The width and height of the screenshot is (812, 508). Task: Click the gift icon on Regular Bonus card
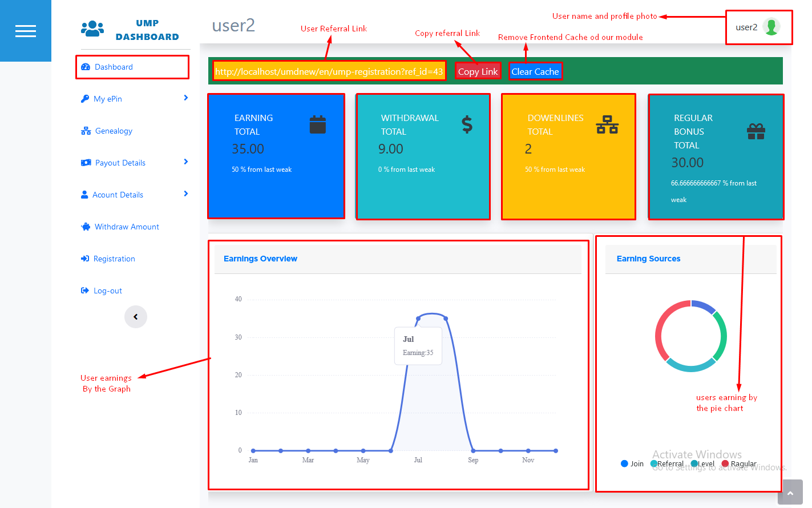756,132
